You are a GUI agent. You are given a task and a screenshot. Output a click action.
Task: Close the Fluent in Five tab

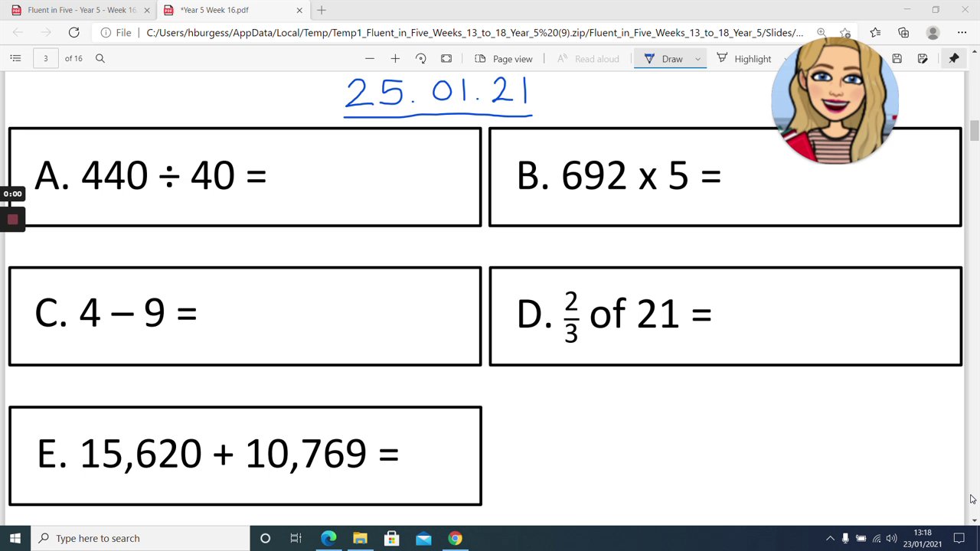[x=147, y=11]
